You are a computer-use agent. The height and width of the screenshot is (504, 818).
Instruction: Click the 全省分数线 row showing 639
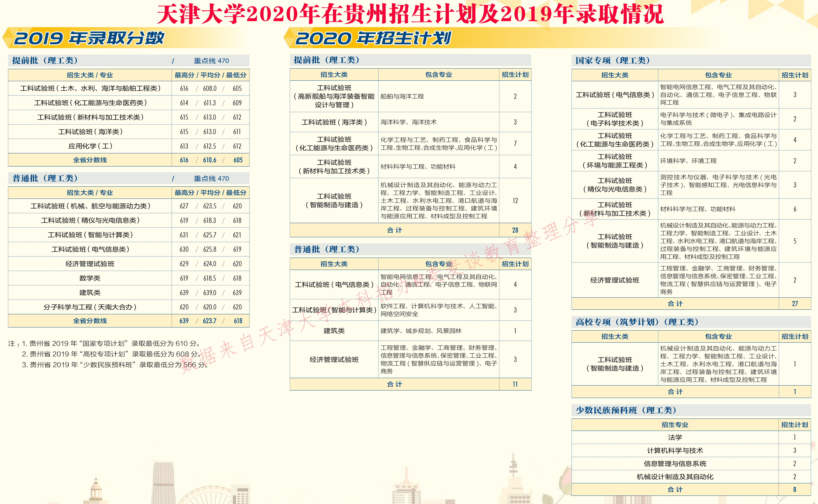pos(90,321)
